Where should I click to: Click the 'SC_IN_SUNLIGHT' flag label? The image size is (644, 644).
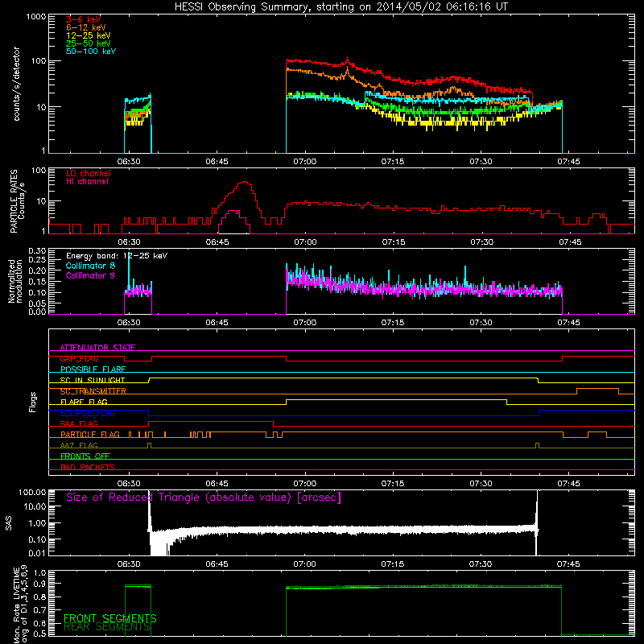pos(93,380)
